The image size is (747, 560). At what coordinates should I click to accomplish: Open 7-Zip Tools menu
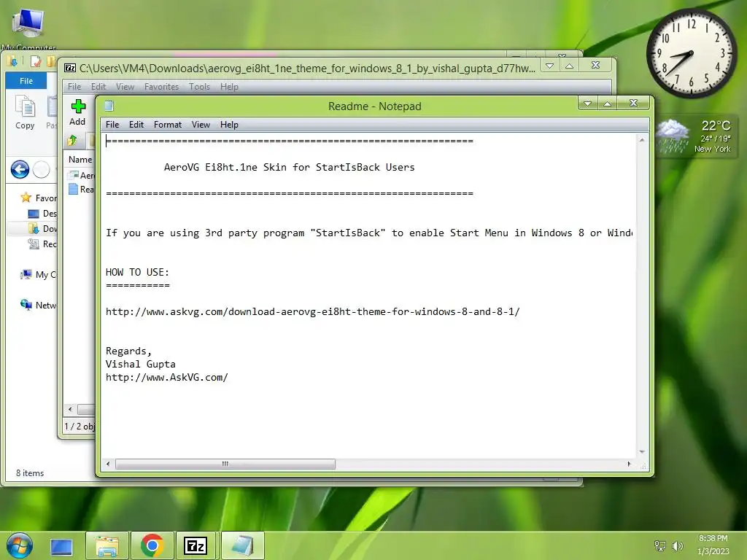pyautogui.click(x=199, y=87)
